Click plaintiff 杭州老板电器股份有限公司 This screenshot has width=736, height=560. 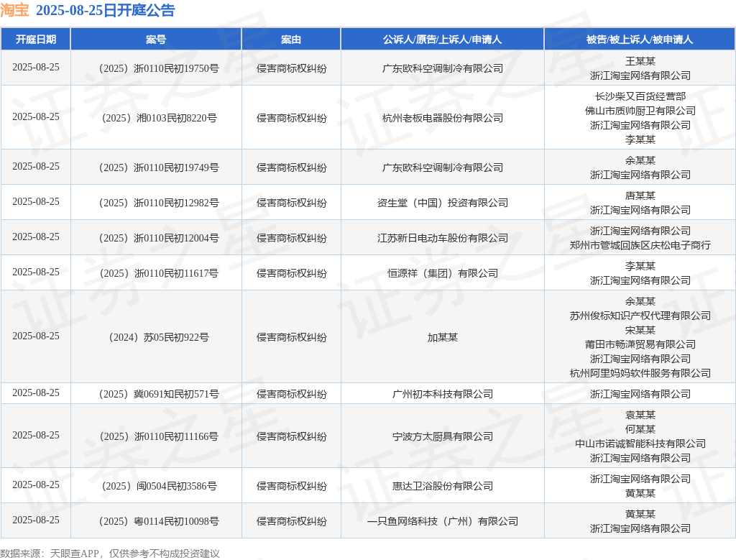pos(442,118)
